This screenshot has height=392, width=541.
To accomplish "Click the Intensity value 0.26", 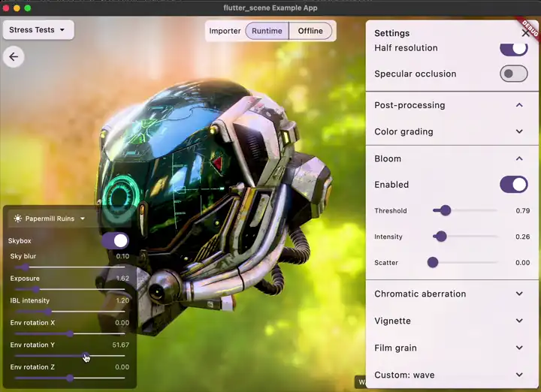I will (x=523, y=237).
